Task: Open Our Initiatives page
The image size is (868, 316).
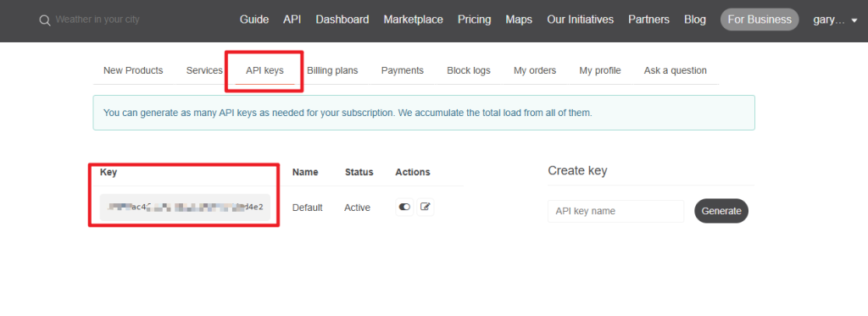Action: (x=580, y=19)
